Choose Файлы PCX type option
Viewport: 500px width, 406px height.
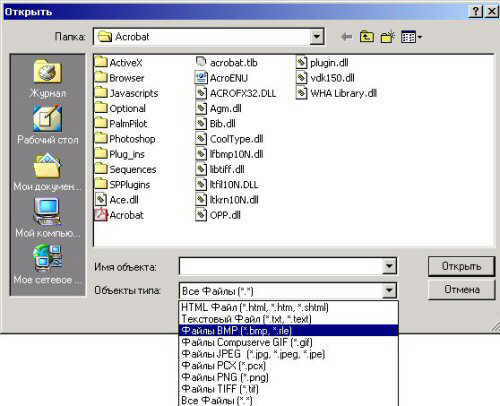click(x=288, y=365)
